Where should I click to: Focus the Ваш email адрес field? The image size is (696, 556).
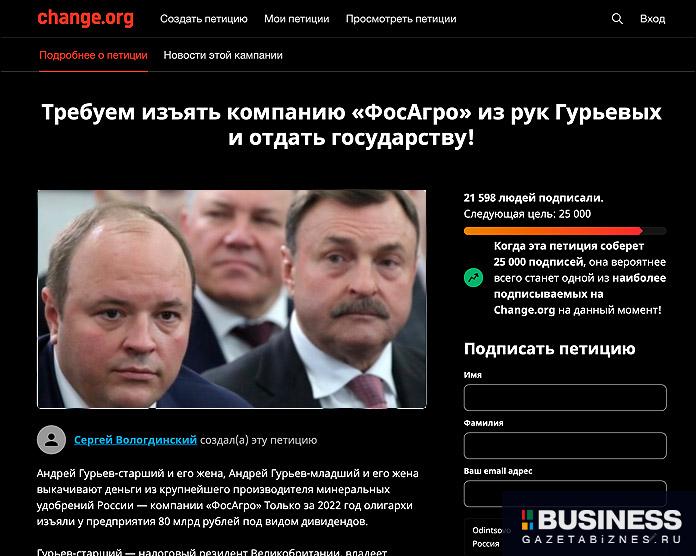click(565, 493)
